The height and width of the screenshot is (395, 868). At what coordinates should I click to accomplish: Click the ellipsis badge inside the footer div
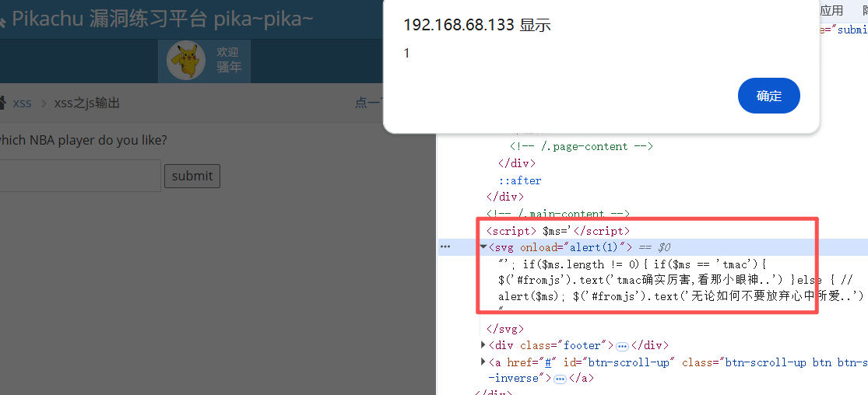coord(622,346)
